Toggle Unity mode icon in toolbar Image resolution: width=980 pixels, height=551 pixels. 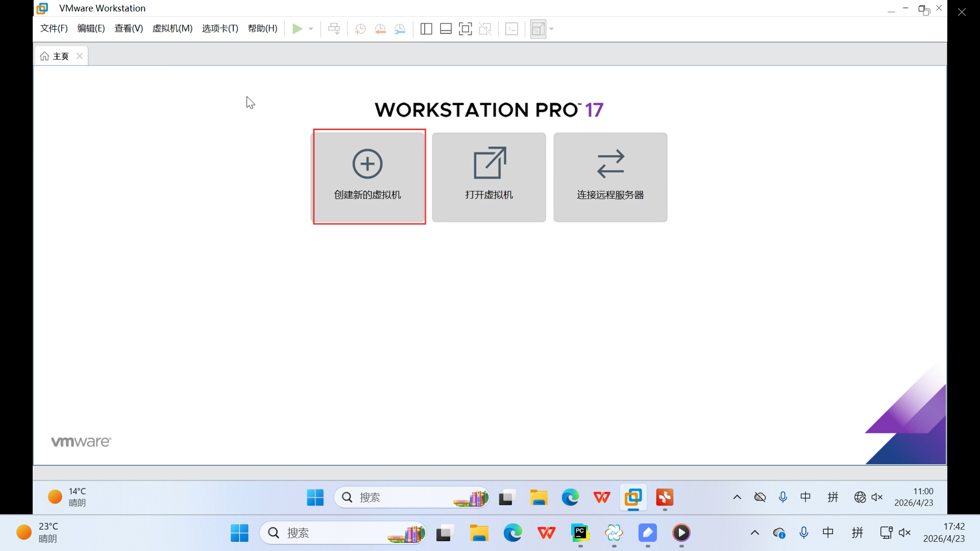tap(485, 29)
